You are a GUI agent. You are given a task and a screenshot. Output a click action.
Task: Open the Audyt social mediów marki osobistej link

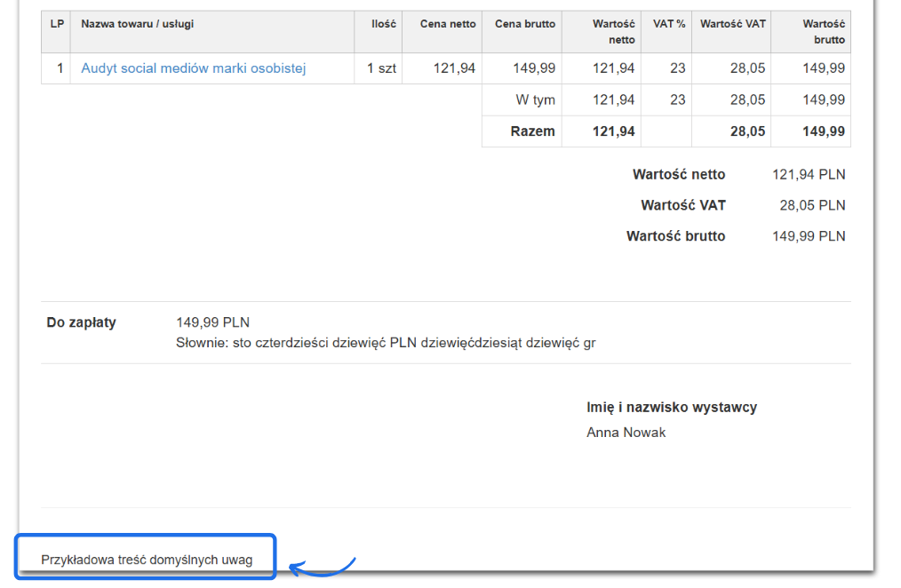pyautogui.click(x=193, y=68)
